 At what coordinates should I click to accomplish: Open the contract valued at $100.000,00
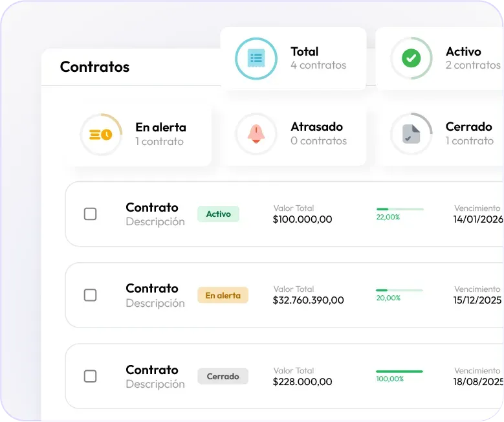[x=302, y=219]
